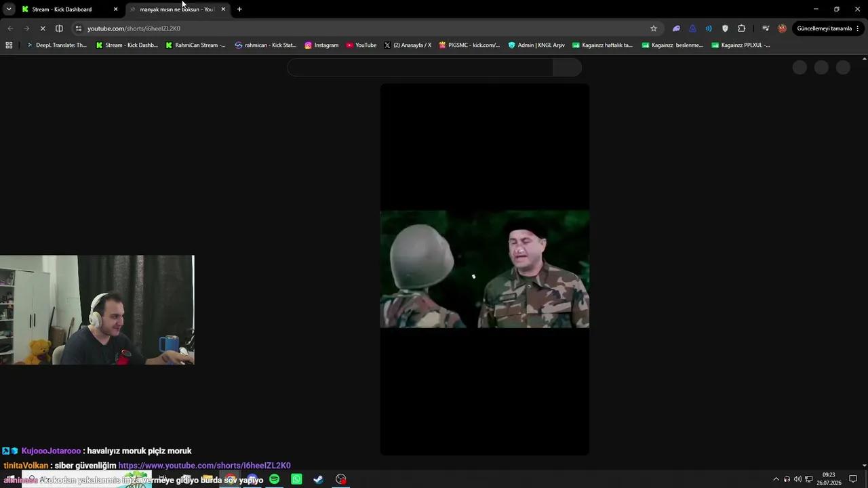Open the browser three-dot menu
Viewport: 868px width, 488px height.
click(x=858, y=28)
